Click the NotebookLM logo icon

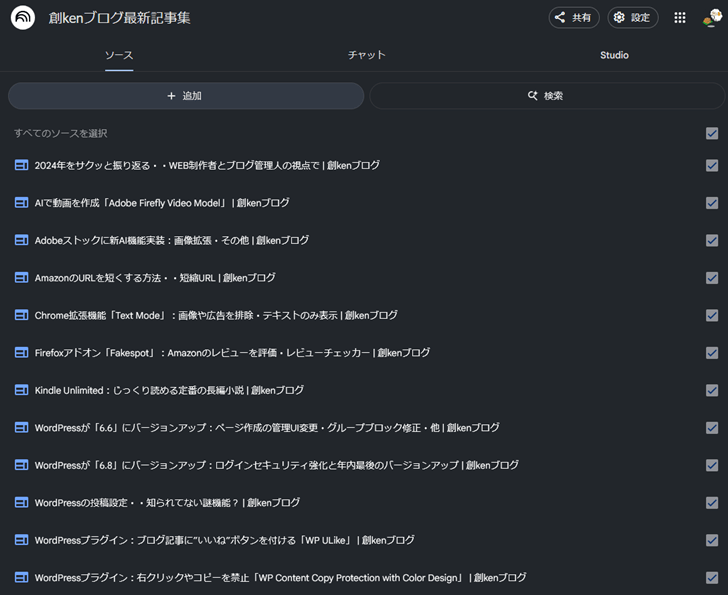tap(23, 18)
